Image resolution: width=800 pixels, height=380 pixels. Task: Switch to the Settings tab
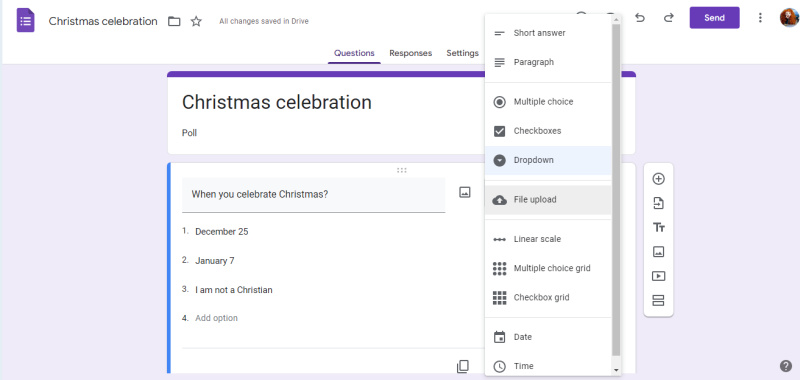pyautogui.click(x=462, y=53)
